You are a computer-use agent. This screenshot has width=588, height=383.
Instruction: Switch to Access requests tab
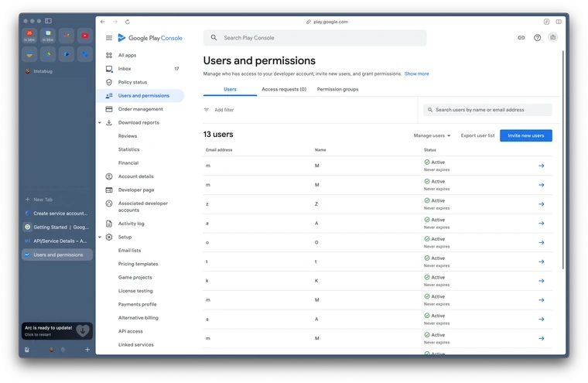click(x=283, y=90)
